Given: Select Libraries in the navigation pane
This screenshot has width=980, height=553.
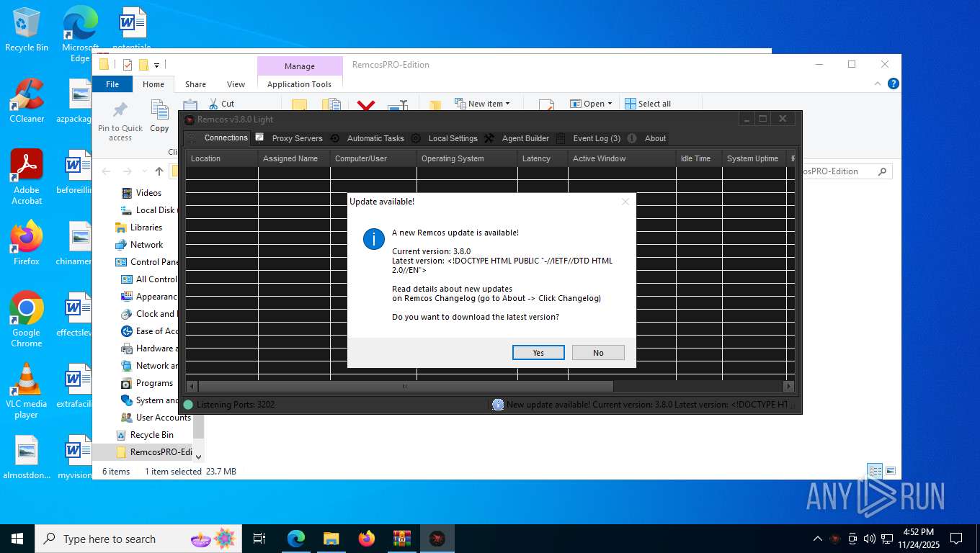Looking at the screenshot, I should pyautogui.click(x=146, y=228).
